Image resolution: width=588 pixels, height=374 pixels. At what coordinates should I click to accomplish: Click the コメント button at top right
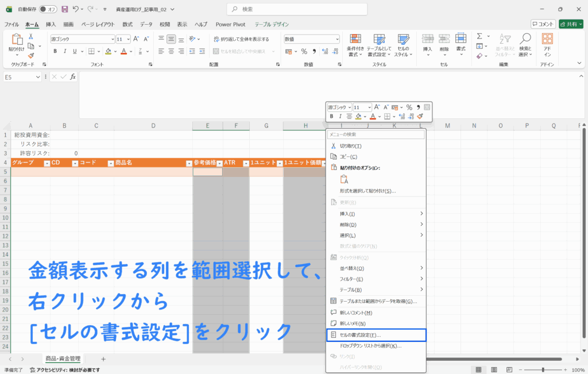point(543,24)
